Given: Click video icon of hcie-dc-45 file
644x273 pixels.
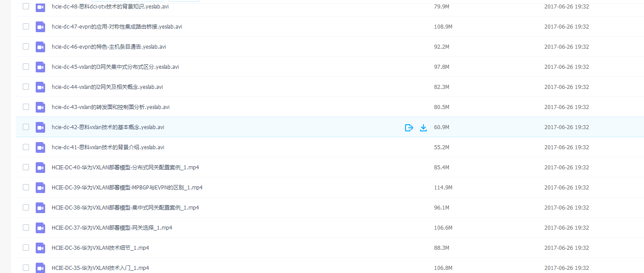Looking at the screenshot, I should click(41, 67).
